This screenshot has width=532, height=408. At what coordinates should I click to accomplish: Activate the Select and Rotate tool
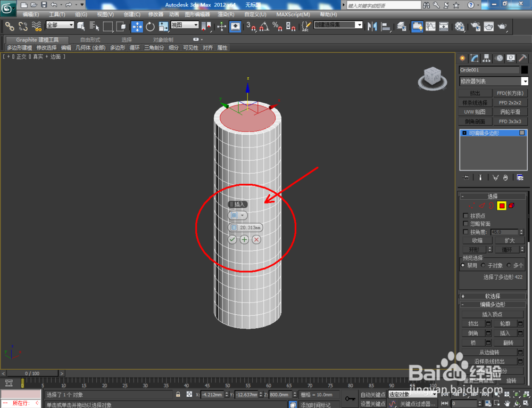pos(150,26)
